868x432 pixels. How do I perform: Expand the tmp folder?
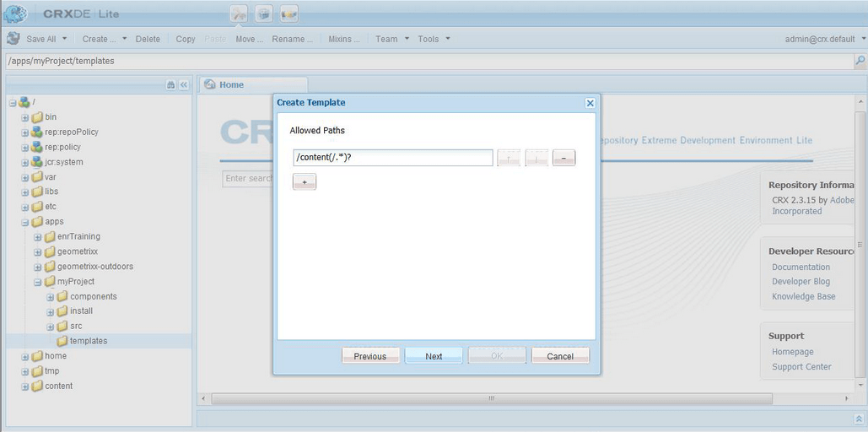25,371
